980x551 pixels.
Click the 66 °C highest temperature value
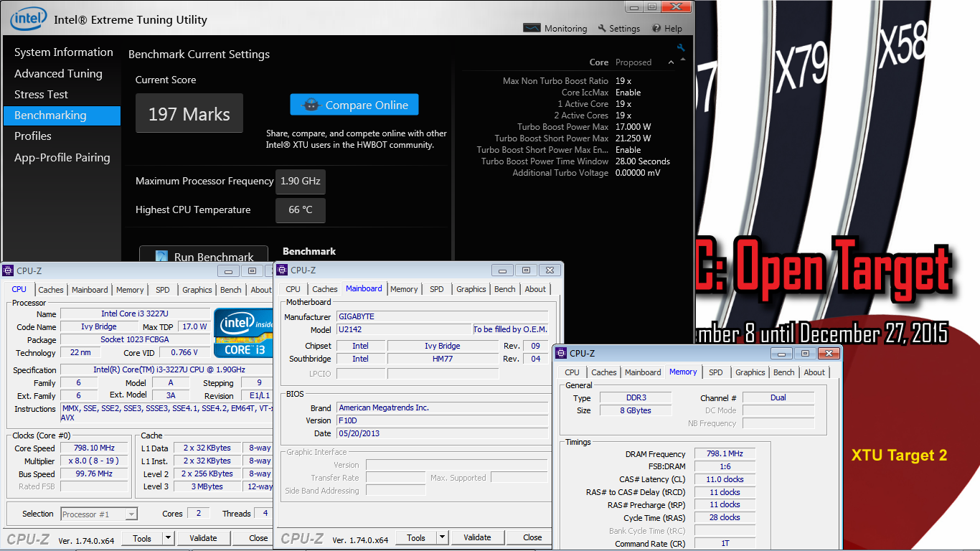[x=301, y=210]
